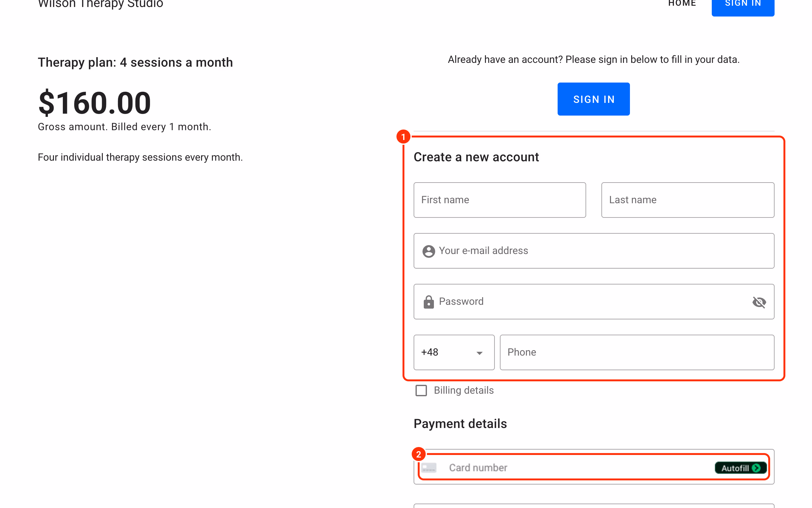Open the +48 country code dropdown
The height and width of the screenshot is (508, 812).
click(x=454, y=352)
